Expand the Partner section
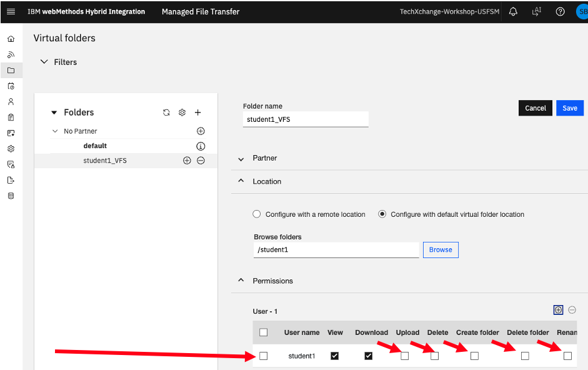This screenshot has width=588, height=370. point(241,159)
